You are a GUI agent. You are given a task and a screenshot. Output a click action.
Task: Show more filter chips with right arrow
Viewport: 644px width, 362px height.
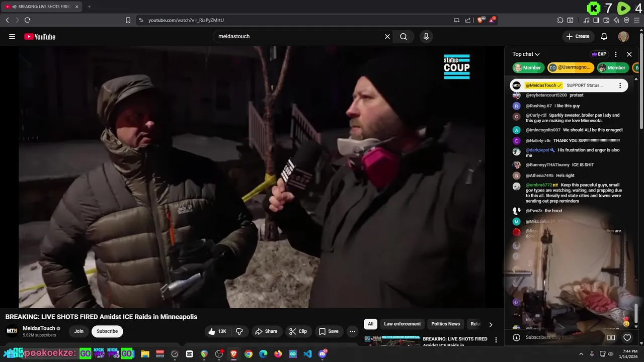coord(491,324)
